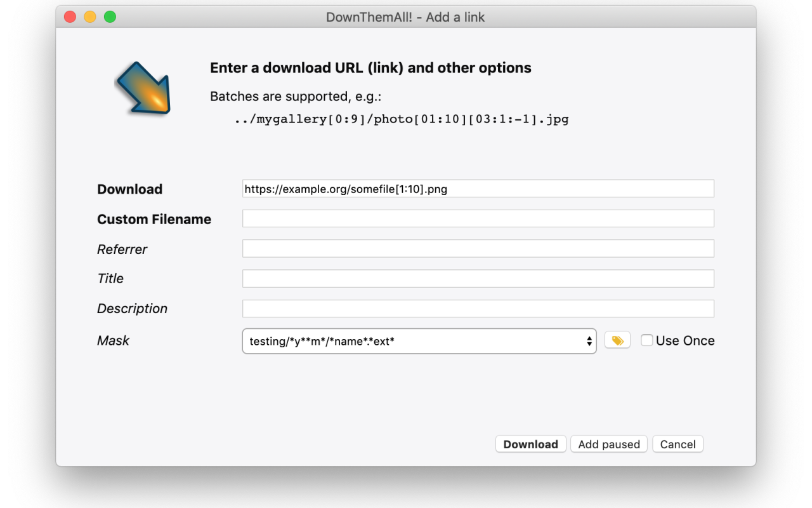Viewport: 812px width, 508px height.
Task: Focus the Custom Filename text field
Action: point(478,218)
